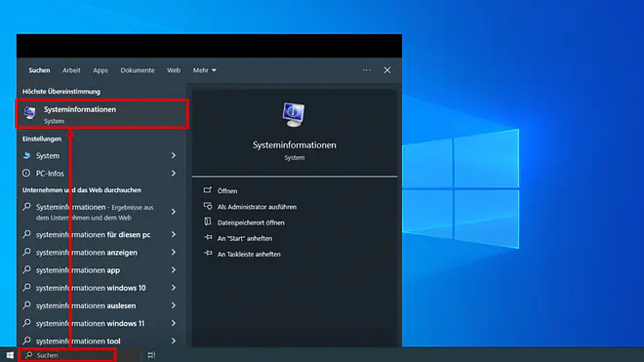Click the taskbar search field Suchen
The height and width of the screenshot is (362, 644).
(67, 355)
